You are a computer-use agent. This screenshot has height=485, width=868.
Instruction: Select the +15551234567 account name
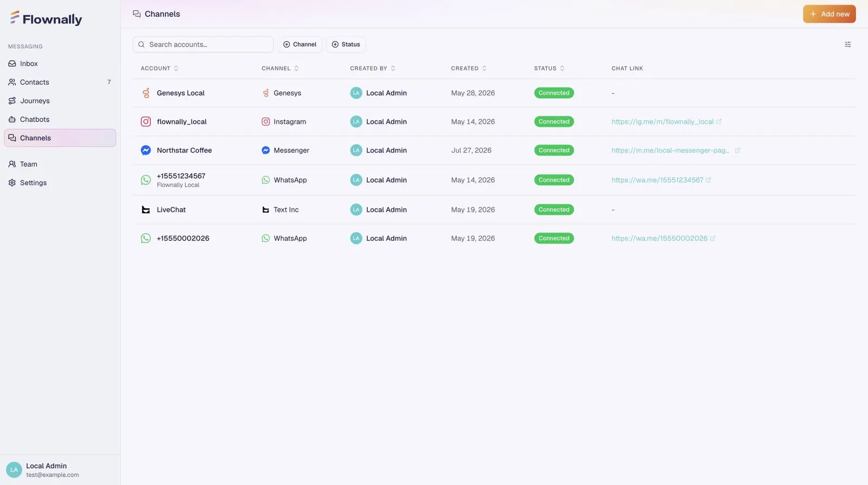click(x=181, y=176)
